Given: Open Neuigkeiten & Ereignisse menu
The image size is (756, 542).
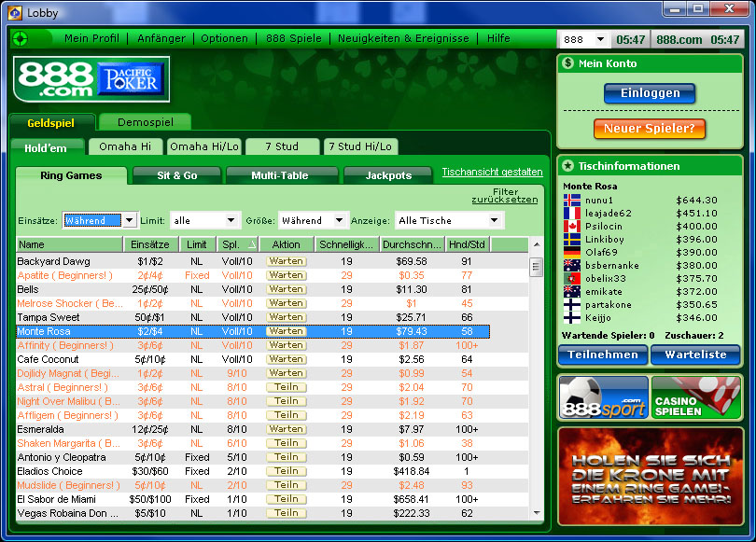Looking at the screenshot, I should [403, 38].
